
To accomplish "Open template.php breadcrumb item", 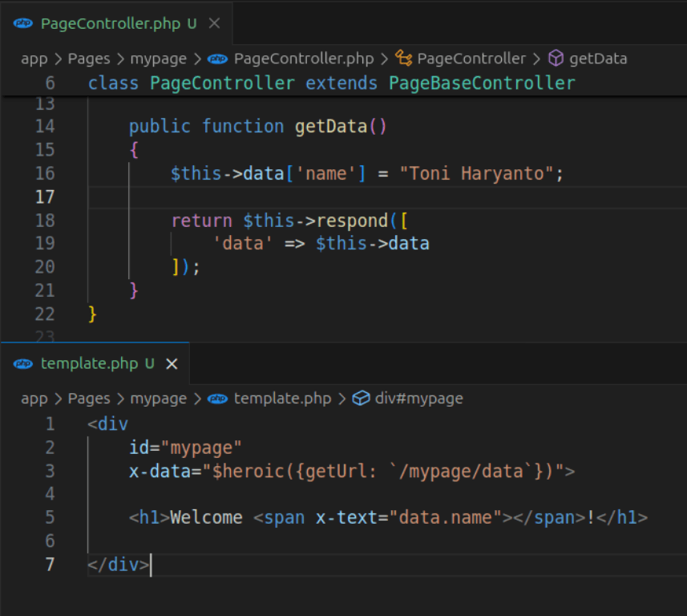I will click(283, 399).
